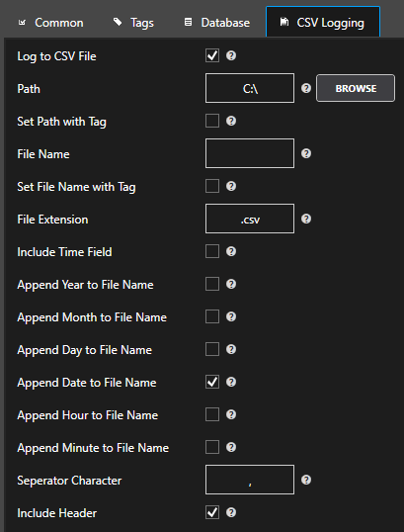Viewport: 404px width, 532px height.
Task: Click help icon next to Log to CSV File
Action: point(231,55)
